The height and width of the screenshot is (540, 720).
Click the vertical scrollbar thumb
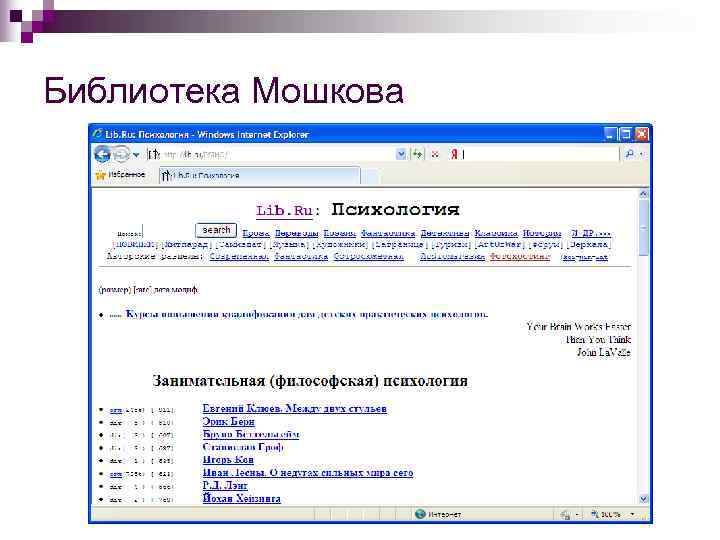(643, 228)
